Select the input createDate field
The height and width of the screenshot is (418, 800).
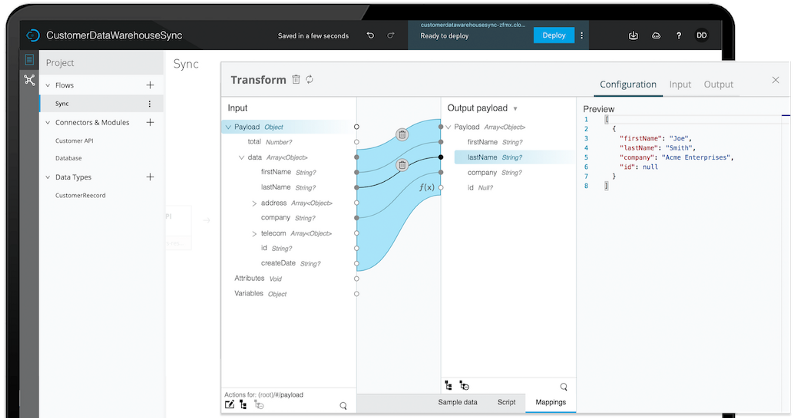pyautogui.click(x=290, y=263)
